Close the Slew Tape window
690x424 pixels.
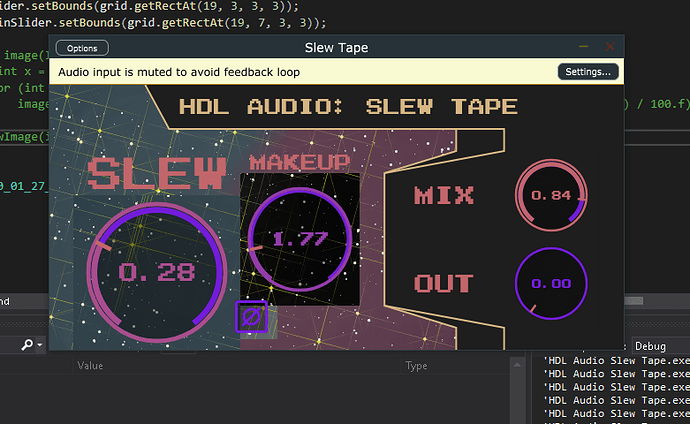pos(609,47)
